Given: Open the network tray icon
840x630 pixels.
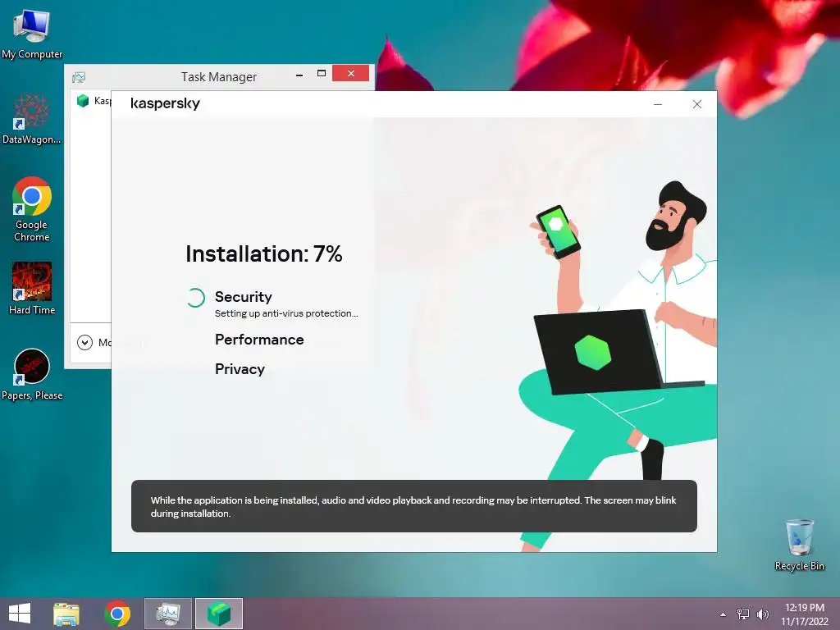Looking at the screenshot, I should pyautogui.click(x=743, y=614).
